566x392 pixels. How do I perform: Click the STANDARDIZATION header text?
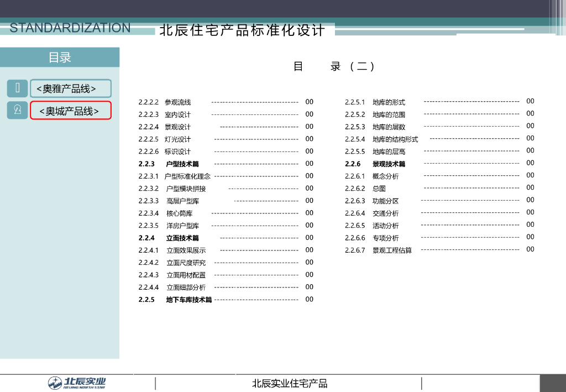pyautogui.click(x=70, y=28)
